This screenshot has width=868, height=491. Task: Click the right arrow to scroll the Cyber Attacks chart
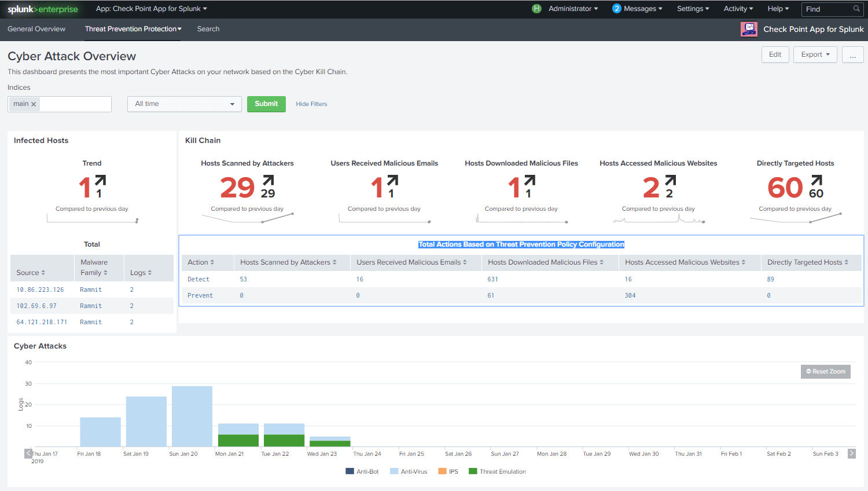tap(851, 453)
